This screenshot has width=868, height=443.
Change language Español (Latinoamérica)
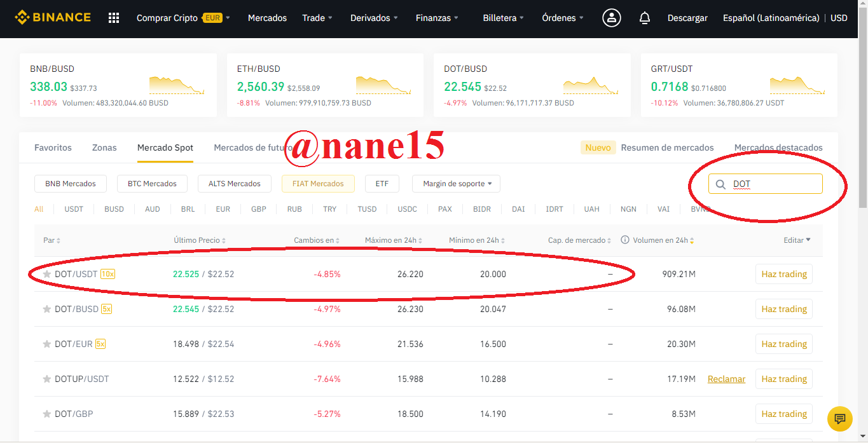[771, 18]
